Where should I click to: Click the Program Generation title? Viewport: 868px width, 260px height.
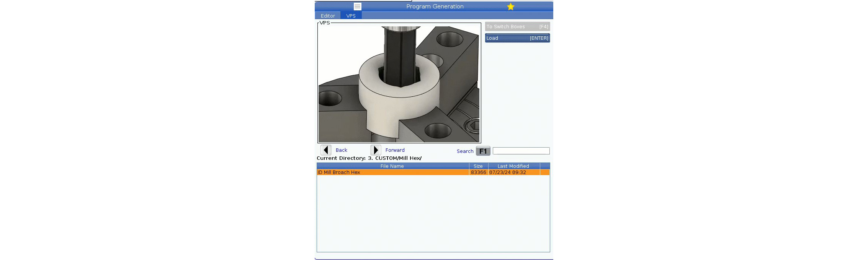coord(435,6)
